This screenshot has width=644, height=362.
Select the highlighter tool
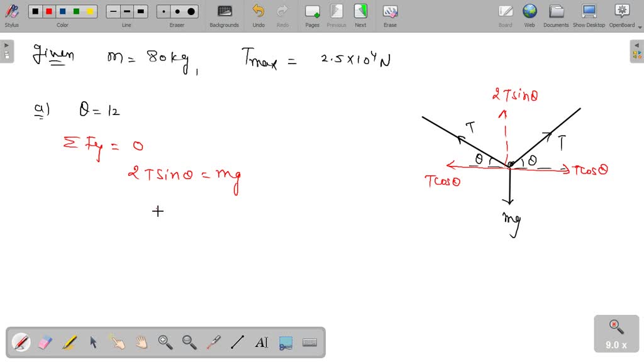(x=69, y=343)
